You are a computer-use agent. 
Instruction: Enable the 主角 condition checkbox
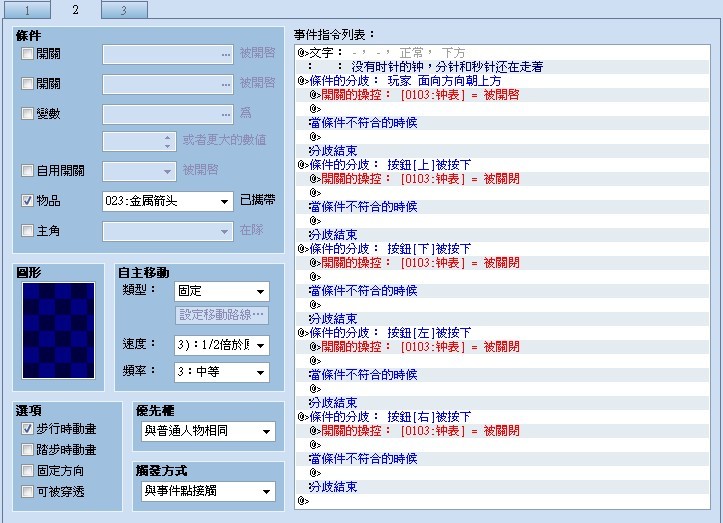pyautogui.click(x=27, y=231)
